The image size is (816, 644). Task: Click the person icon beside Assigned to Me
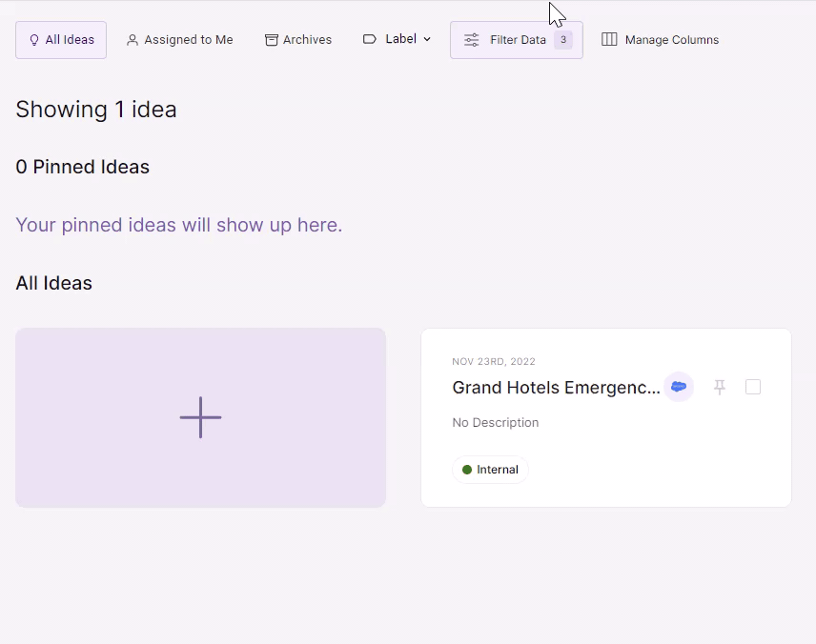coord(133,40)
